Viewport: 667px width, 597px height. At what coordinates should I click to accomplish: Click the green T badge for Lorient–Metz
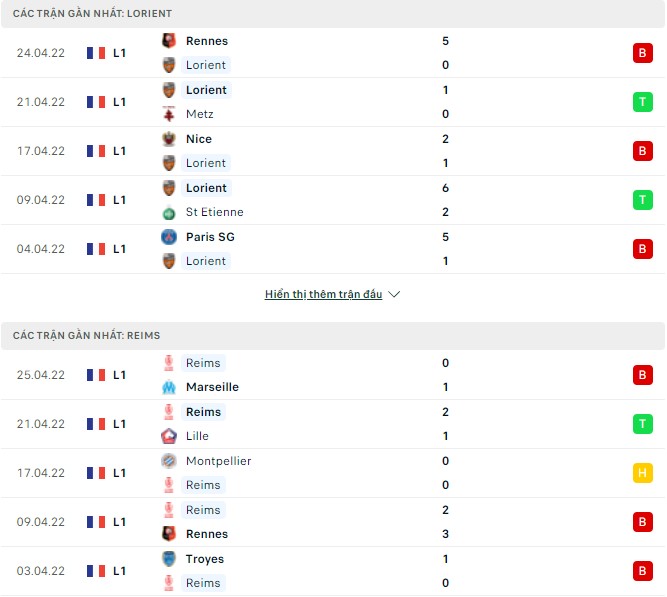click(x=642, y=102)
